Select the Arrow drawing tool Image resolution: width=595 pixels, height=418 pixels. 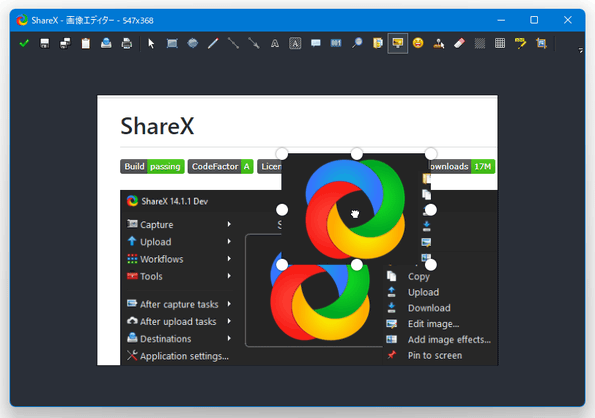254,43
